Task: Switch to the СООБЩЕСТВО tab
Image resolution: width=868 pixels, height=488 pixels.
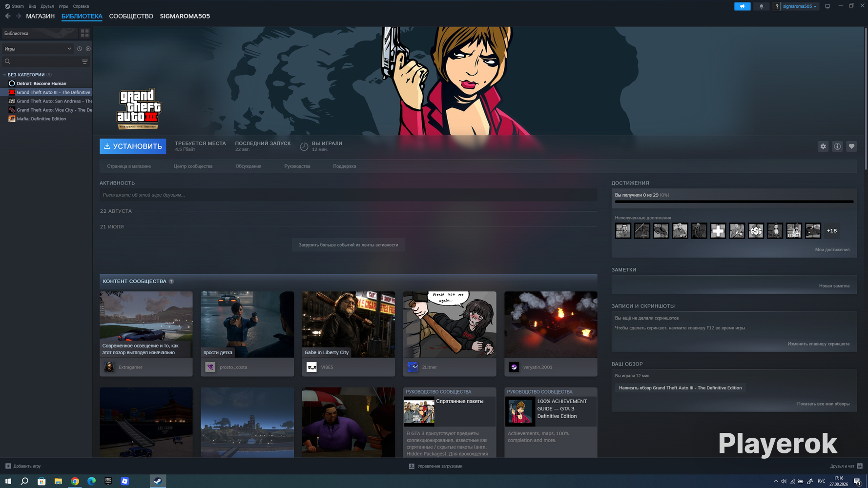Action: (131, 16)
